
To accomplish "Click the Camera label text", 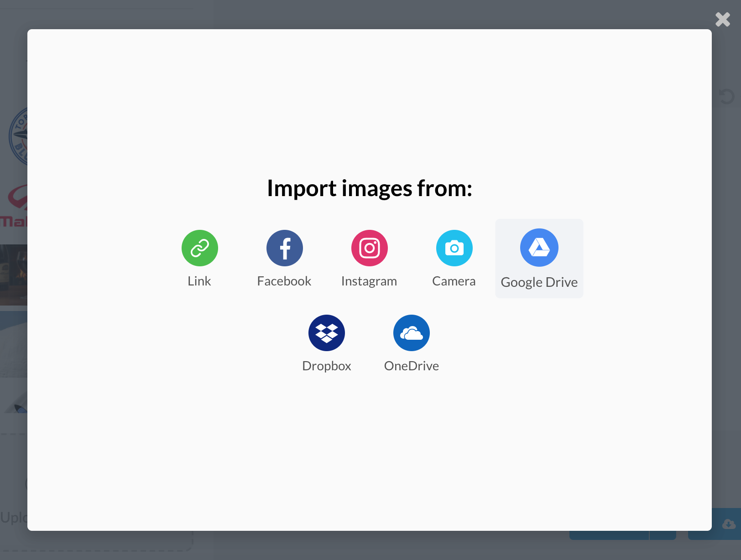I will tap(454, 281).
